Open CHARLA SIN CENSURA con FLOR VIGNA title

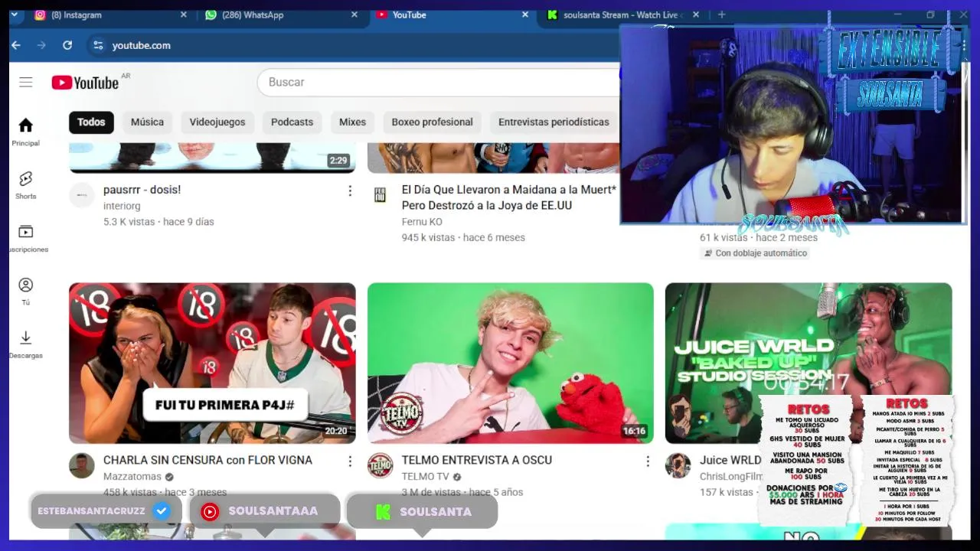(x=207, y=460)
